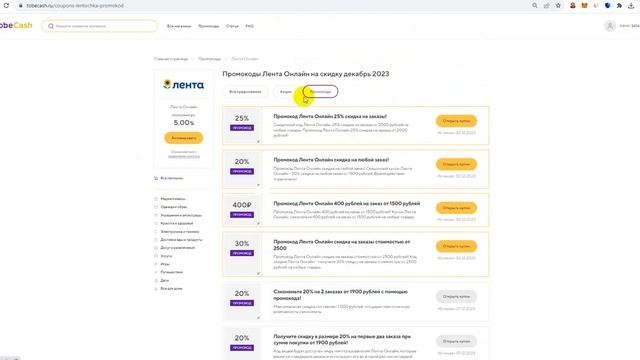The width and height of the screenshot is (640, 360).
Task: Click the Маркетплейсы category icon
Action: 156,199
